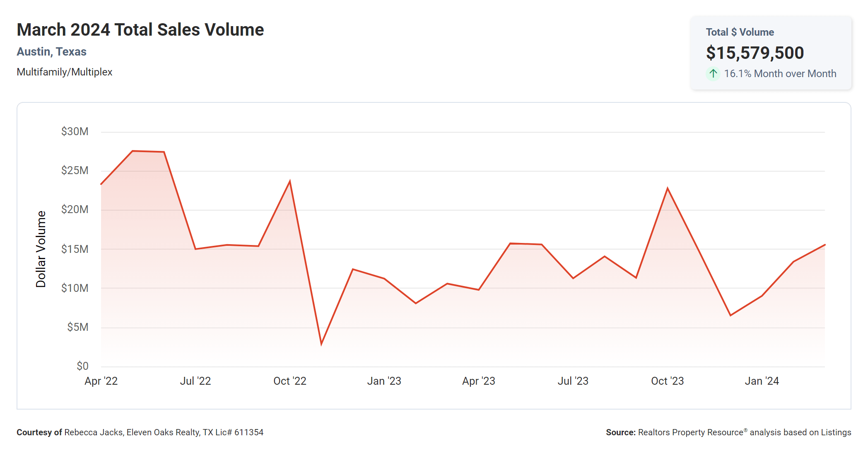Screen dimensions: 868x456
Task: Click the Jul '22 x-axis label
Action: point(195,381)
